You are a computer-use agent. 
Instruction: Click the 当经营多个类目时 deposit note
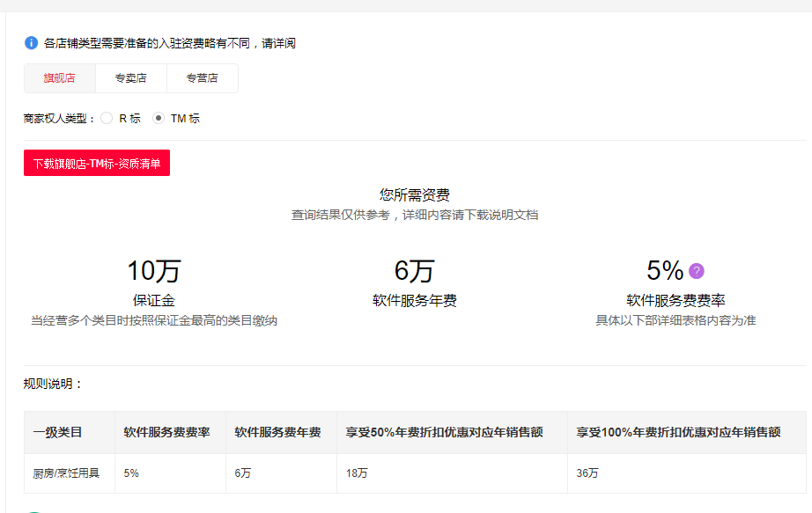(154, 320)
